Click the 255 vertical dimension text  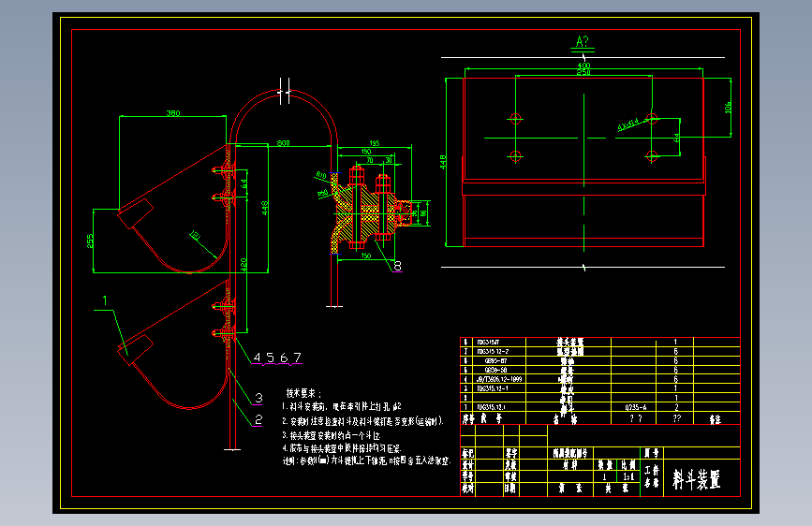pos(90,241)
